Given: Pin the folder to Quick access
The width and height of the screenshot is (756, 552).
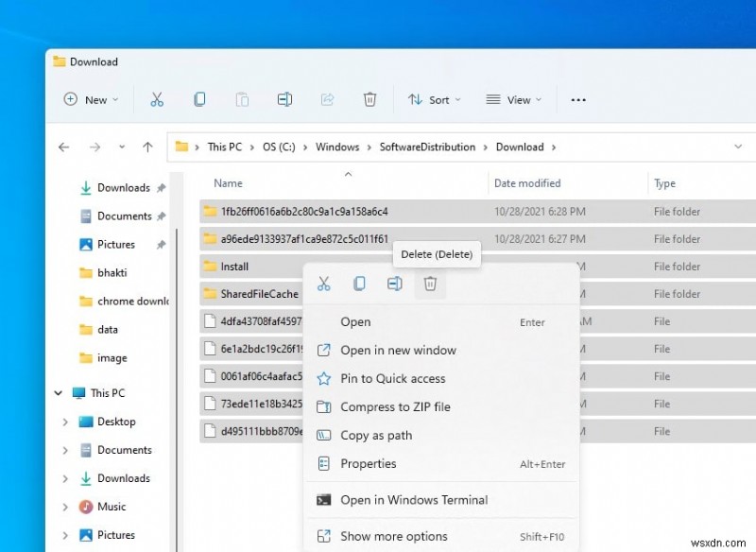Looking at the screenshot, I should click(x=390, y=378).
